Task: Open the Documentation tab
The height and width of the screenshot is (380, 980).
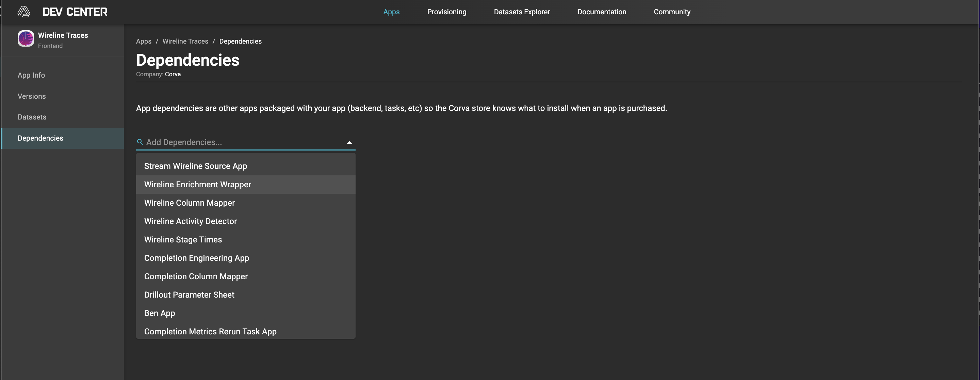Action: click(602, 12)
